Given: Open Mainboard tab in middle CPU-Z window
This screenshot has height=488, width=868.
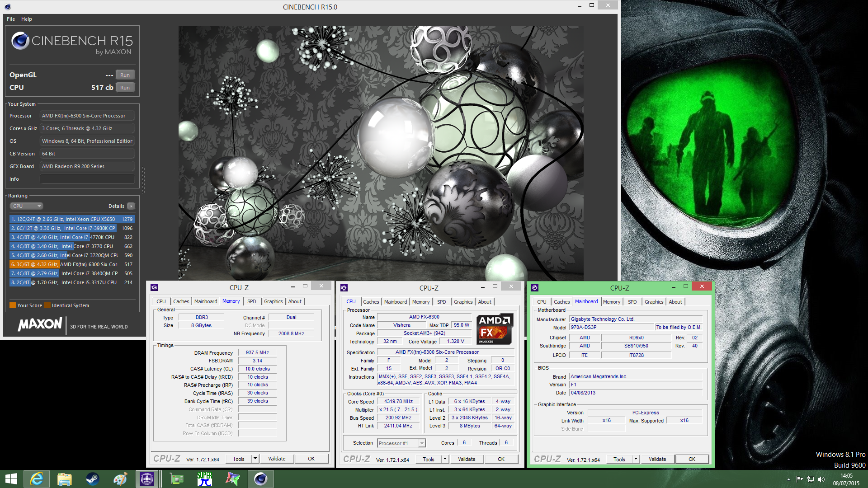Looking at the screenshot, I should click(x=396, y=302).
